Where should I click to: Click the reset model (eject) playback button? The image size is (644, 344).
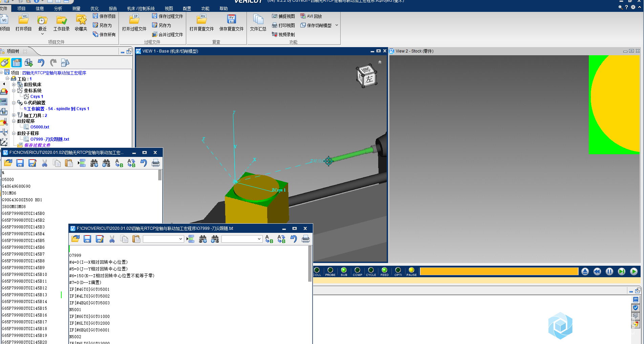tap(585, 271)
